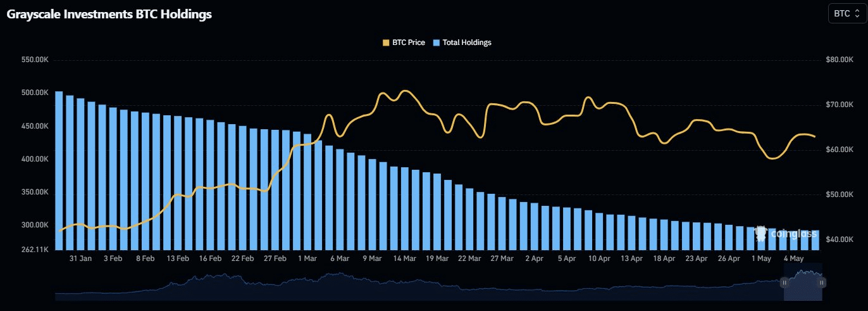The width and height of the screenshot is (868, 311).
Task: Click the blue Total Holdings legend swatch
Action: (x=436, y=42)
